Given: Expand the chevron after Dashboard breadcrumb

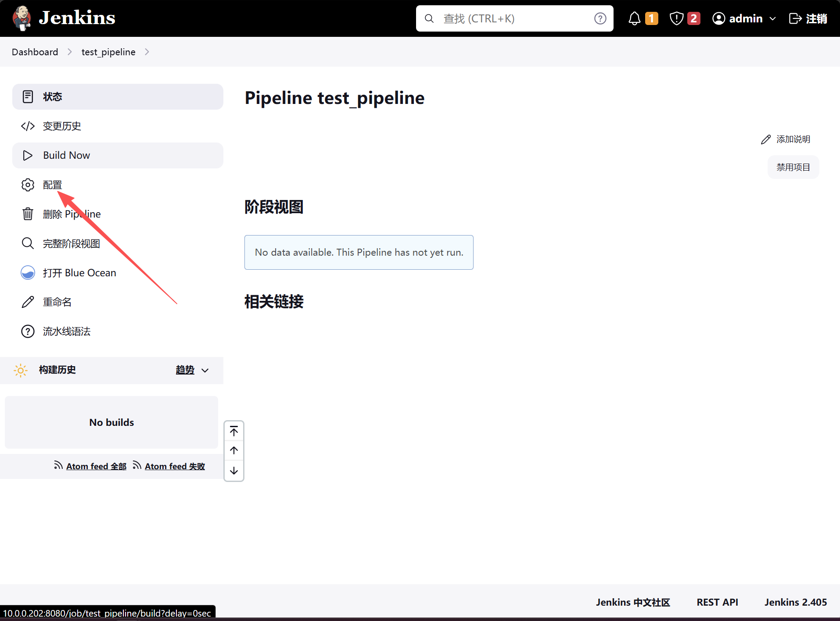Looking at the screenshot, I should pyautogui.click(x=69, y=52).
